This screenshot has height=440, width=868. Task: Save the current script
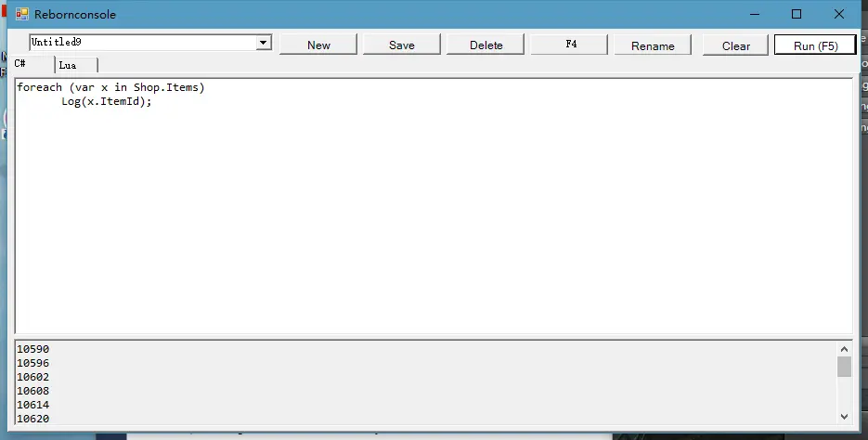pyautogui.click(x=401, y=45)
